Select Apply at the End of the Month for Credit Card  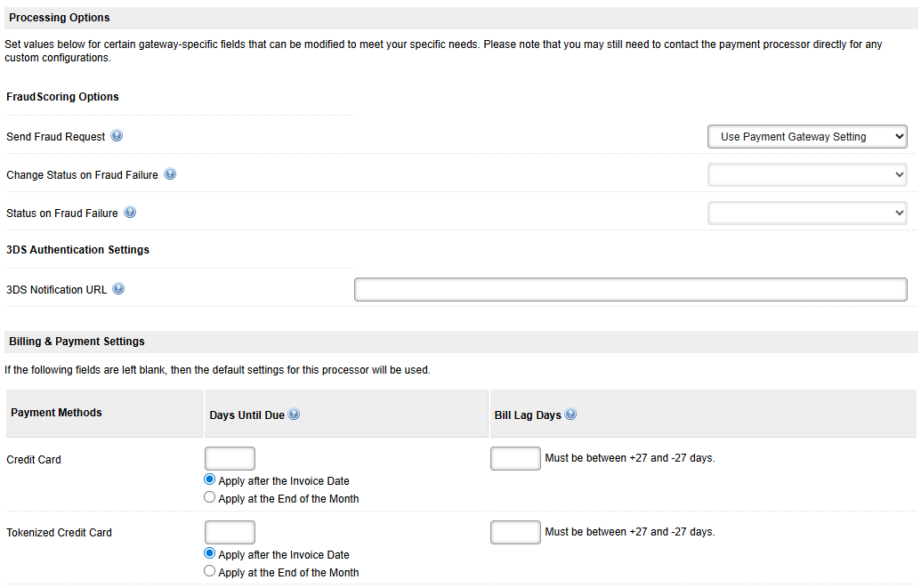pos(209,497)
